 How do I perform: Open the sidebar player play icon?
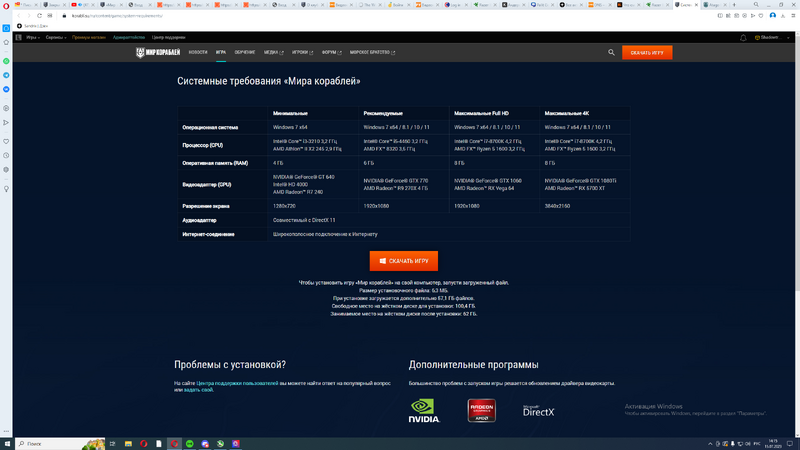[6, 122]
